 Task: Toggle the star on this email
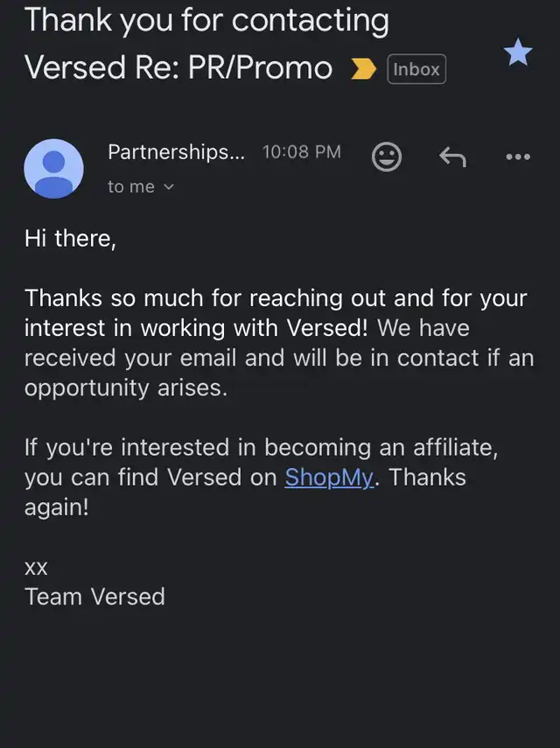[518, 54]
